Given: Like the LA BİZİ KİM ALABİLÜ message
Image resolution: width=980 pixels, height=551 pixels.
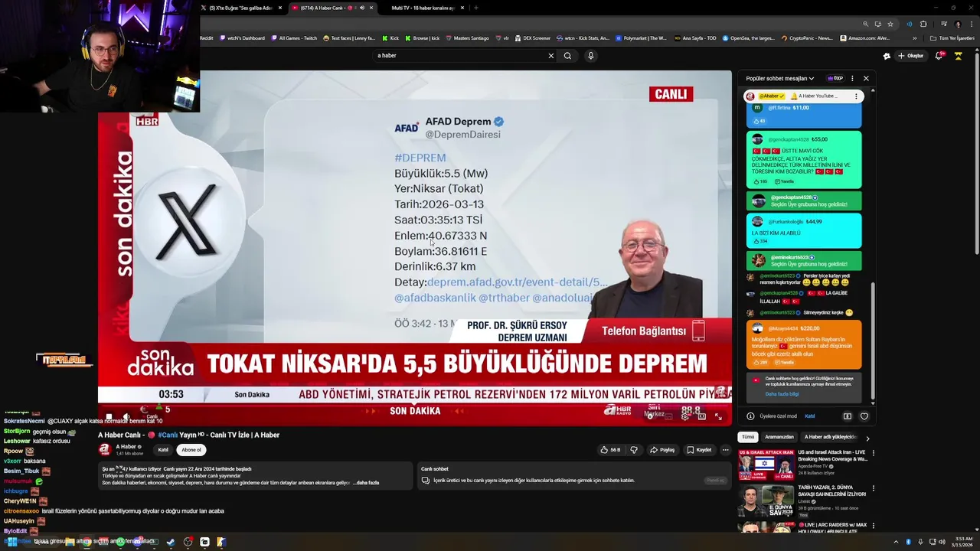Looking at the screenshot, I should (x=760, y=241).
